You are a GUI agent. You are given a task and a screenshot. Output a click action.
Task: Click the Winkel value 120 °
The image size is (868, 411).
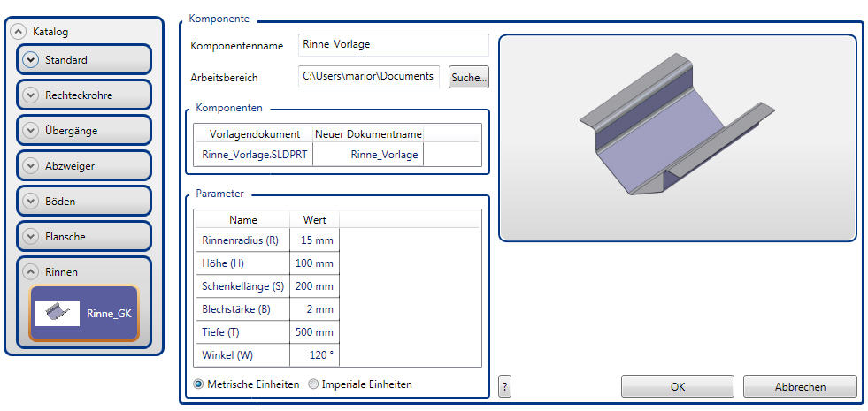[314, 355]
